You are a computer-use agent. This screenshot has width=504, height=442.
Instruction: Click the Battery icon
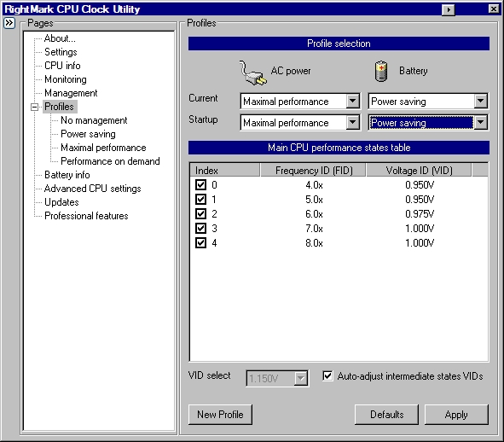pos(381,72)
